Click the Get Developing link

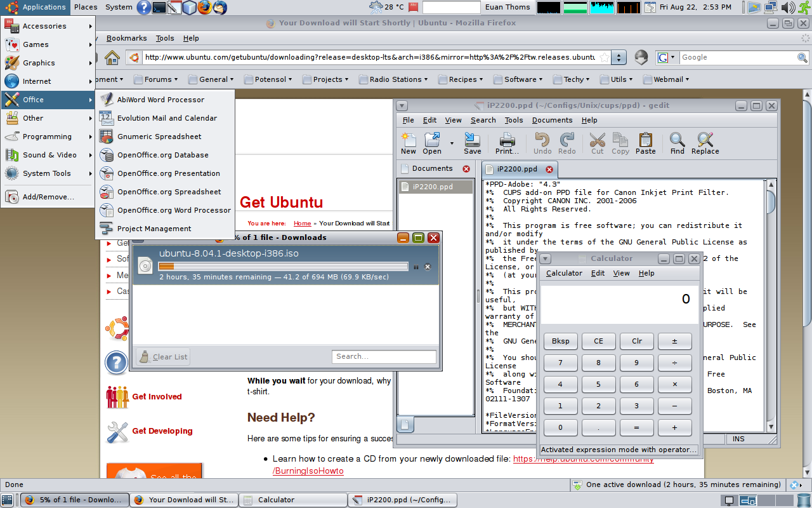162,431
